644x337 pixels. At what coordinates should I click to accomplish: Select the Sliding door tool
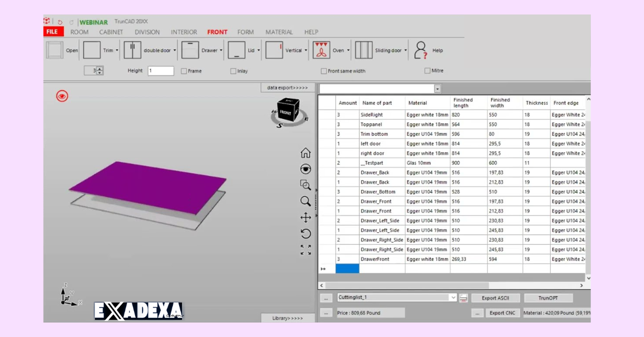coord(365,49)
